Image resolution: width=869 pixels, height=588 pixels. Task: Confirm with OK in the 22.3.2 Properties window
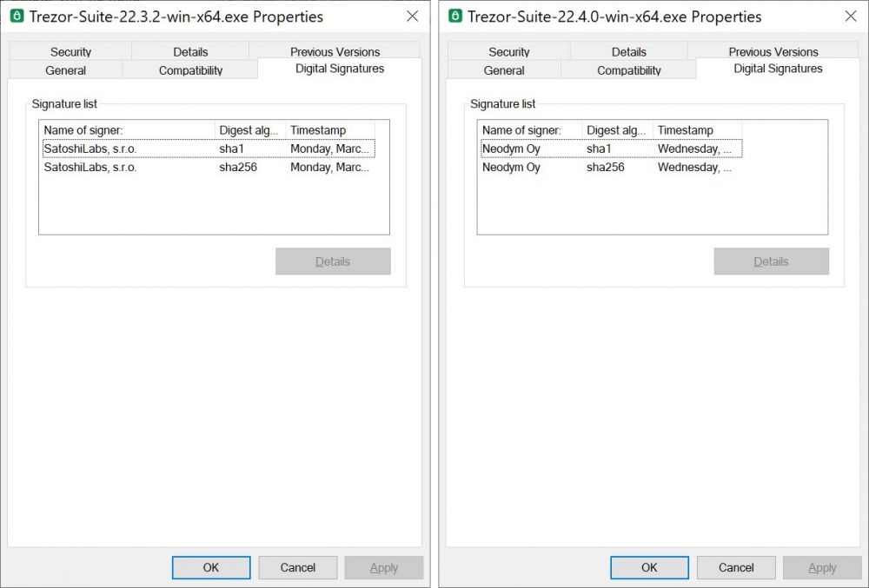[211, 567]
